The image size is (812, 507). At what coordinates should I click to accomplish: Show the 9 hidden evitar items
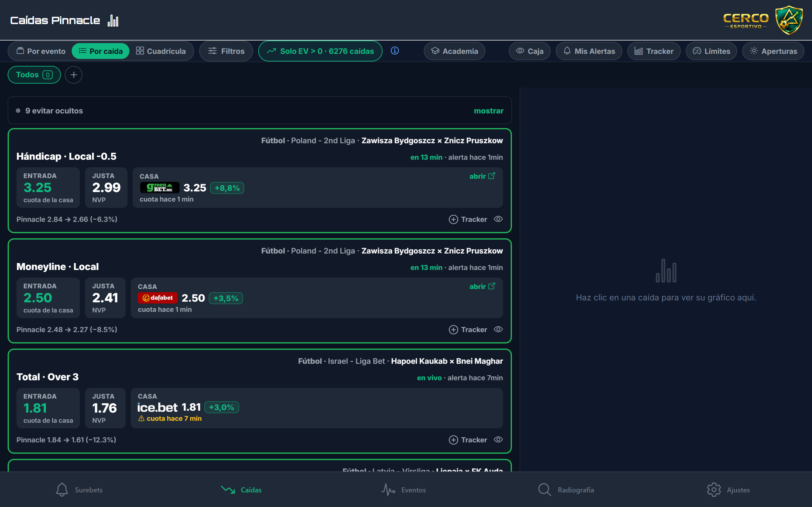click(488, 111)
